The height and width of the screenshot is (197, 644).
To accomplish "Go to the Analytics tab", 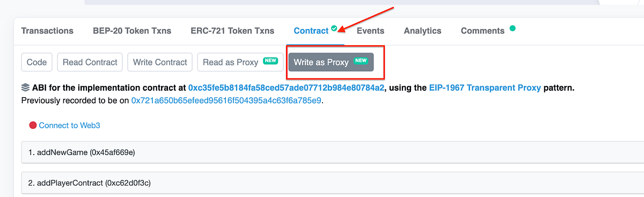I will [x=422, y=31].
